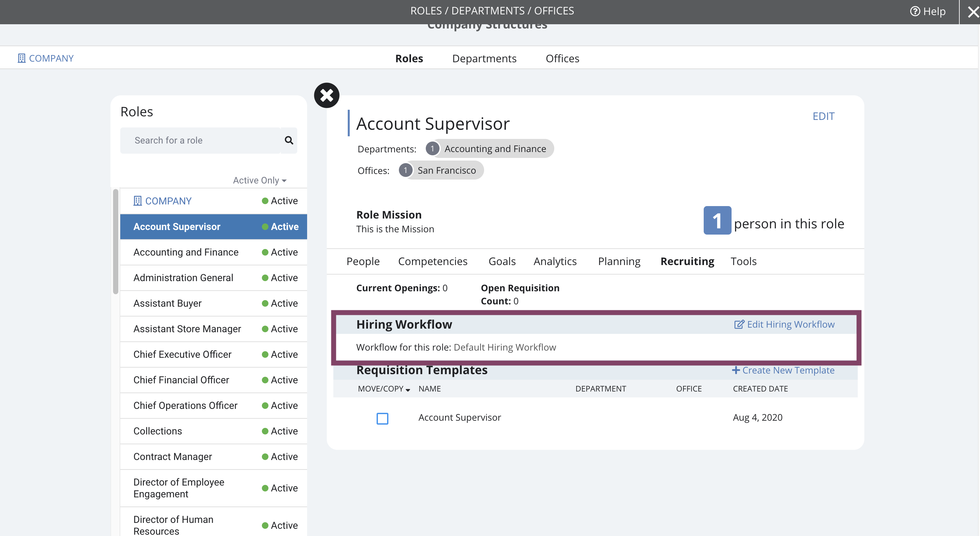The width and height of the screenshot is (980, 536).
Task: Close the Roles / Departments / Offices window
Action: click(x=973, y=12)
